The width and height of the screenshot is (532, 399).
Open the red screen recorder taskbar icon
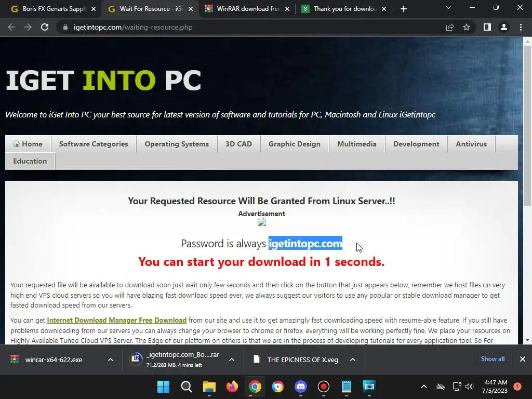[323, 387]
